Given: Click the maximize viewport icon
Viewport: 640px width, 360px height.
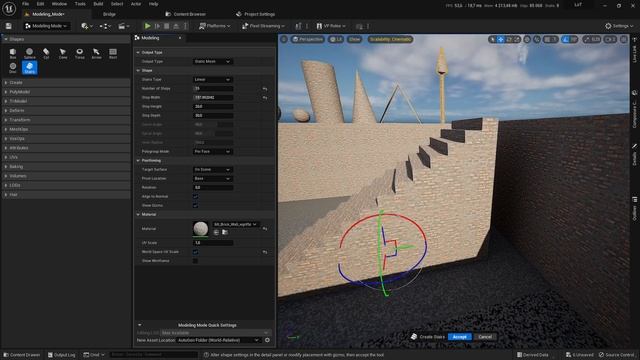Looking at the screenshot, I should coord(624,39).
